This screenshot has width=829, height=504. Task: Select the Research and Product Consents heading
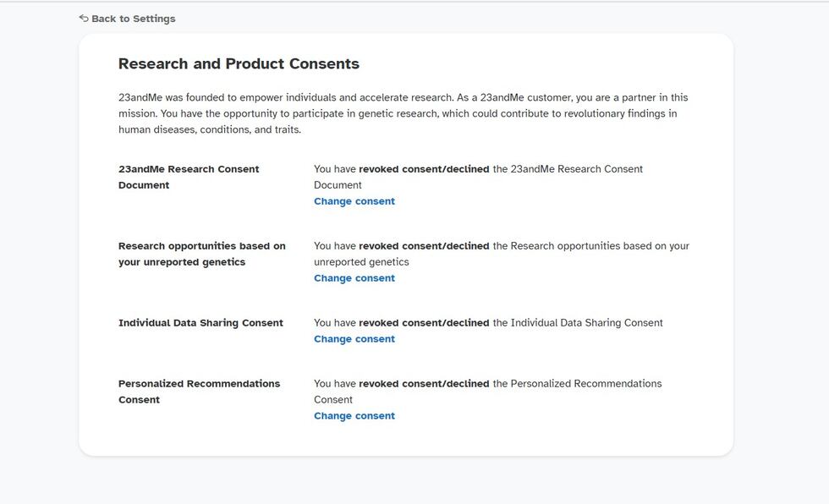(x=239, y=64)
